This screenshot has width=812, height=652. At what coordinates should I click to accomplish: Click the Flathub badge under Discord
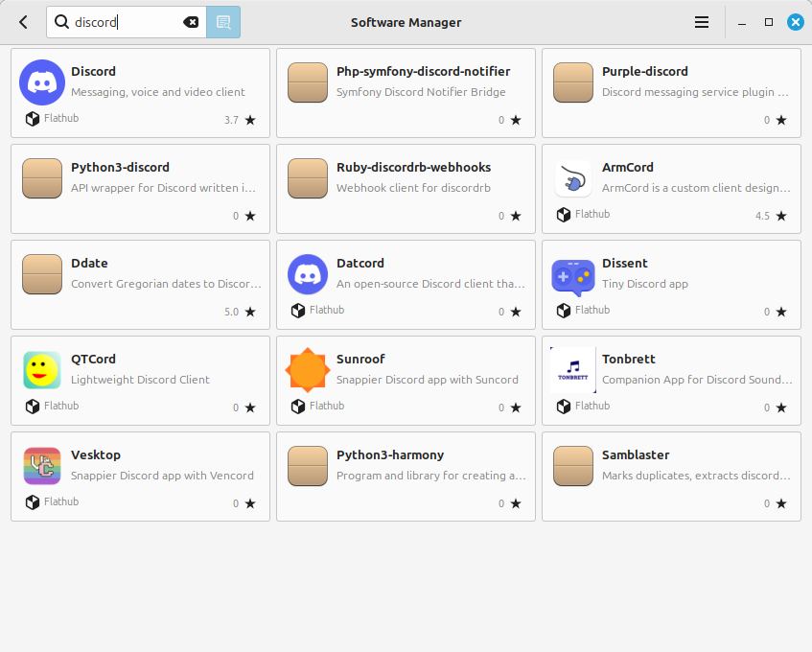coord(52,118)
